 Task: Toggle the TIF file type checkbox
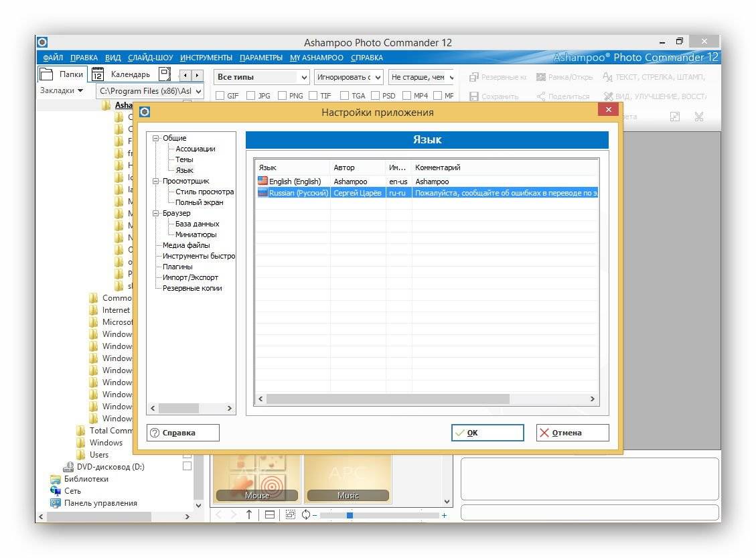tap(313, 96)
